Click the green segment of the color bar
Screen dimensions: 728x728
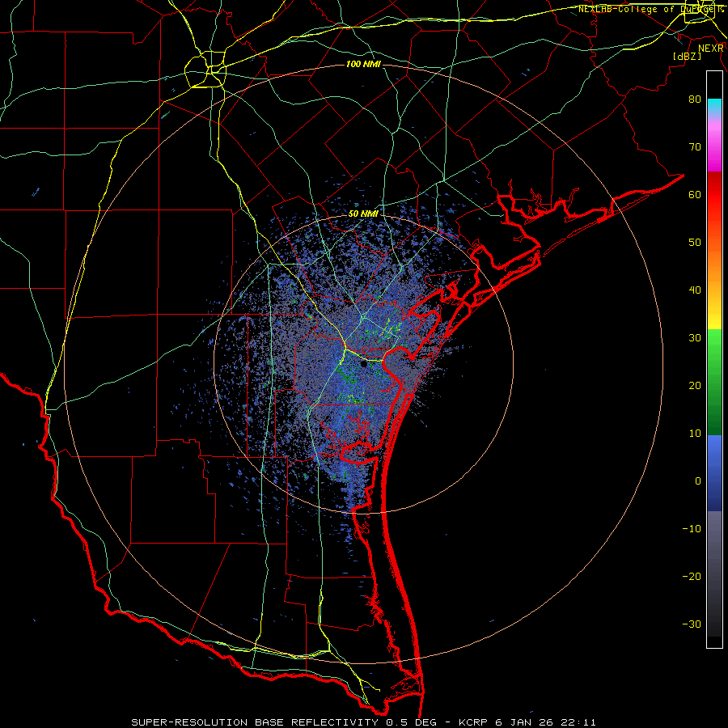pos(714,381)
